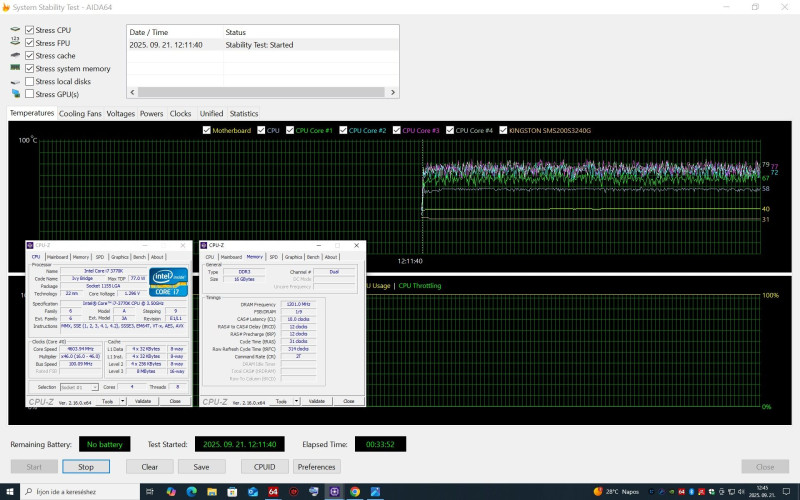The image size is (800, 500).
Task: Click the memory stick icon beside Stress system memory
Action: (x=15, y=67)
